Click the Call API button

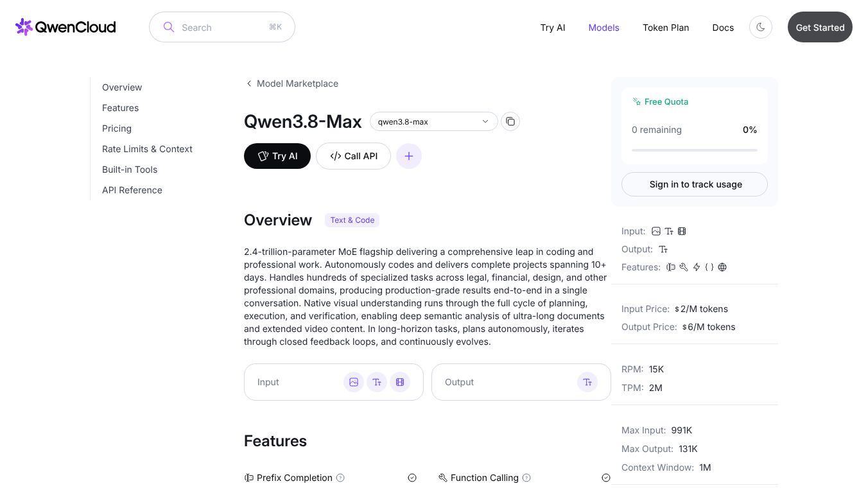(353, 156)
